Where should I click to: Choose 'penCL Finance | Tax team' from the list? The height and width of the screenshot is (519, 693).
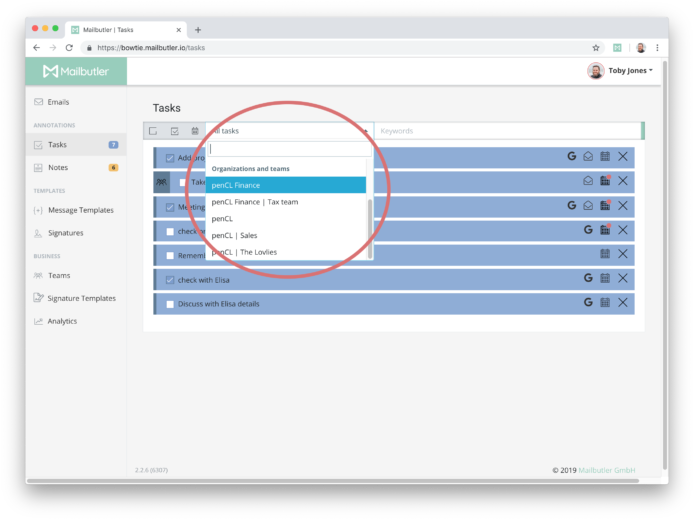255,202
